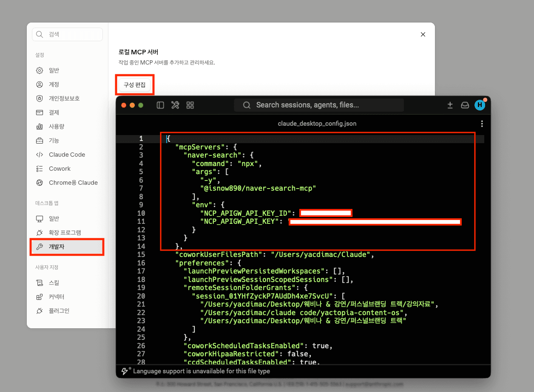Open 스킬 settings page
Image resolution: width=534 pixels, height=392 pixels.
(x=67, y=282)
